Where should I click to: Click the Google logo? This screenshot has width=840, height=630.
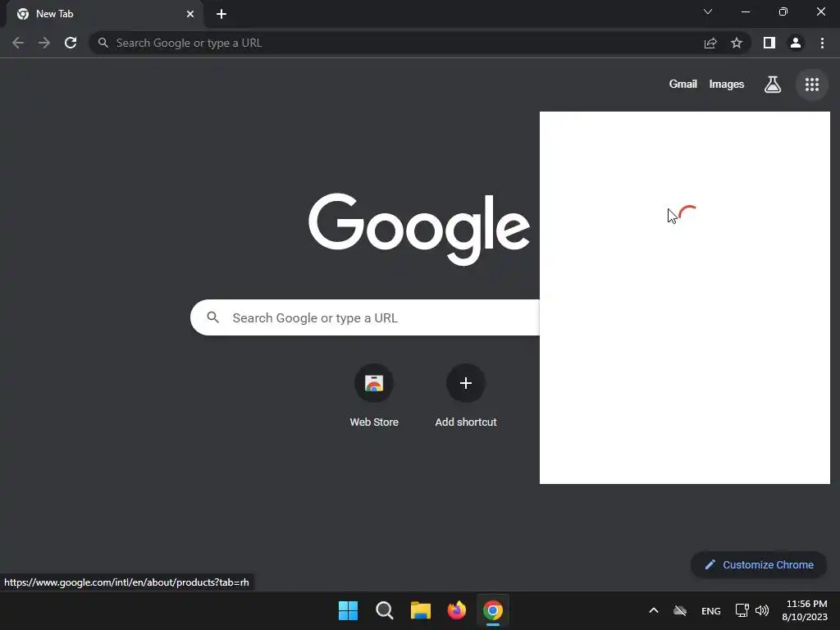pos(419,229)
